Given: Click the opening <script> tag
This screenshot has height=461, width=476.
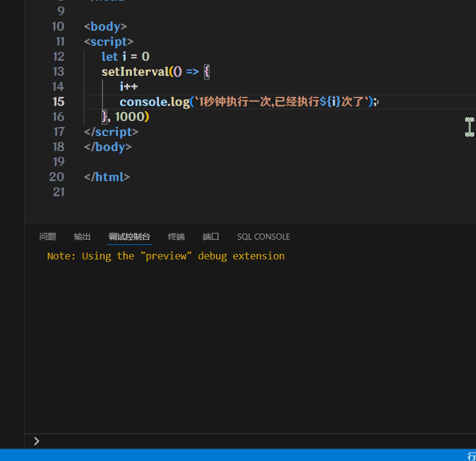Looking at the screenshot, I should coord(109,42).
